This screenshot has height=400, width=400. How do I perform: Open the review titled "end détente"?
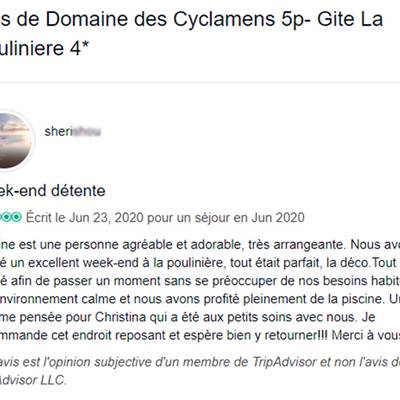click(52, 191)
